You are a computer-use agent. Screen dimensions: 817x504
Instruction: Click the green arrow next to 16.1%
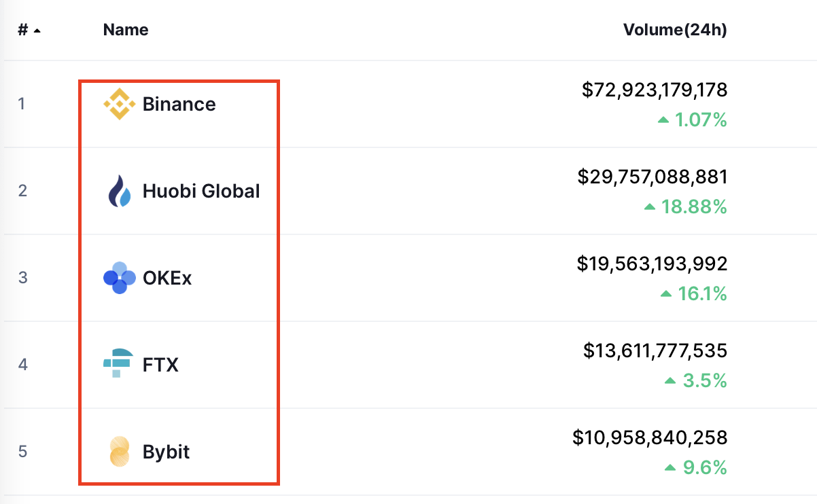pos(666,294)
